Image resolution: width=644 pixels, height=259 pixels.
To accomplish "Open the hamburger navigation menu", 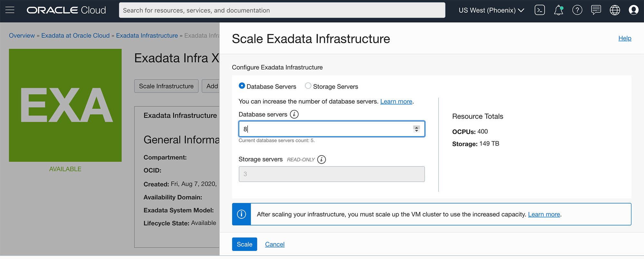I will pyautogui.click(x=10, y=10).
